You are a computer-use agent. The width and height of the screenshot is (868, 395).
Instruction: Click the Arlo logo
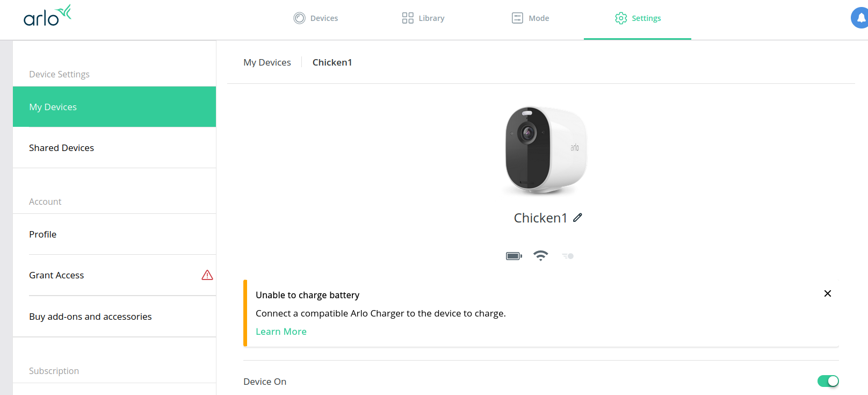pyautogui.click(x=47, y=16)
